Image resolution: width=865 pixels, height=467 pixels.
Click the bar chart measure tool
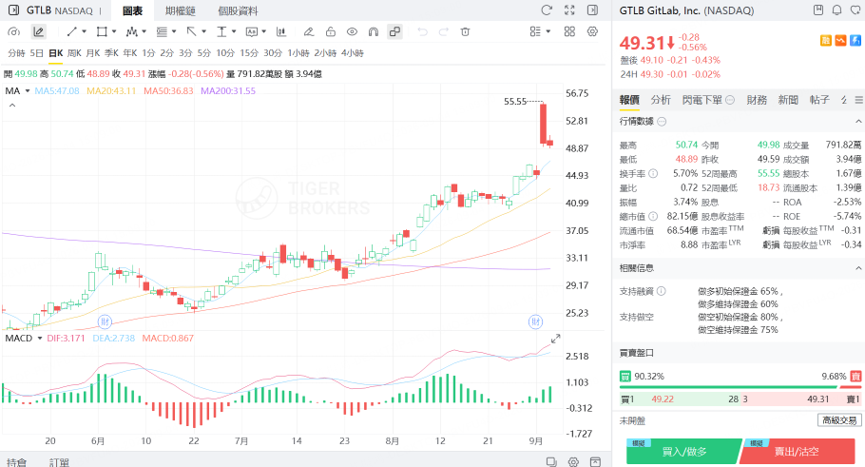[x=281, y=32]
